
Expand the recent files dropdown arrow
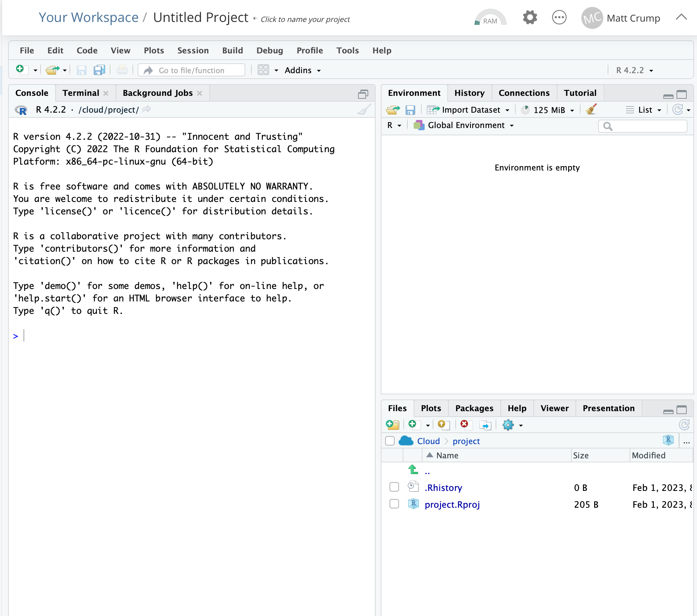coord(65,70)
